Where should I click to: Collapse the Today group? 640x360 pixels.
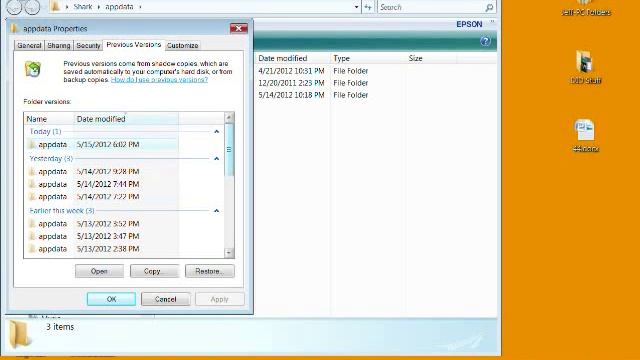coord(217,131)
